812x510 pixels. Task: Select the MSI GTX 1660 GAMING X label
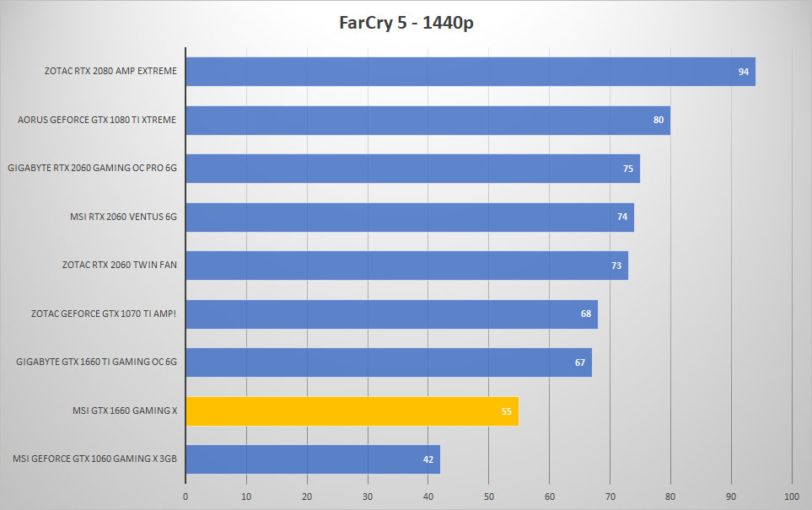click(125, 410)
